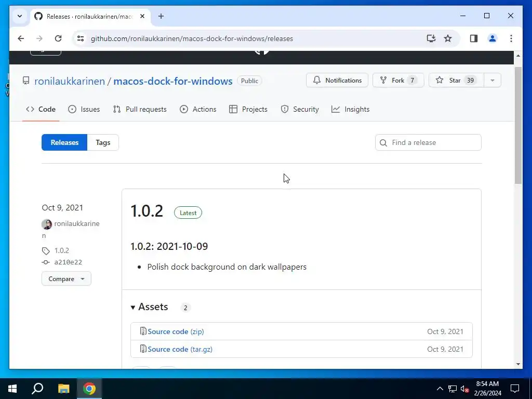Screen dimensions: 532x399
Task: Open the 1.0.2 release title
Action: tap(147, 211)
